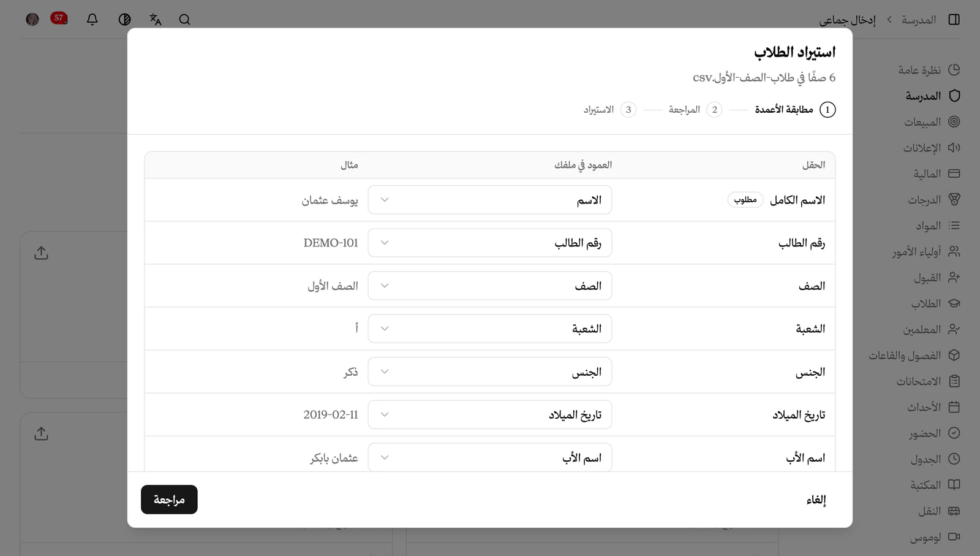
Task: Click the bus icon beside النقل
Action: [954, 511]
